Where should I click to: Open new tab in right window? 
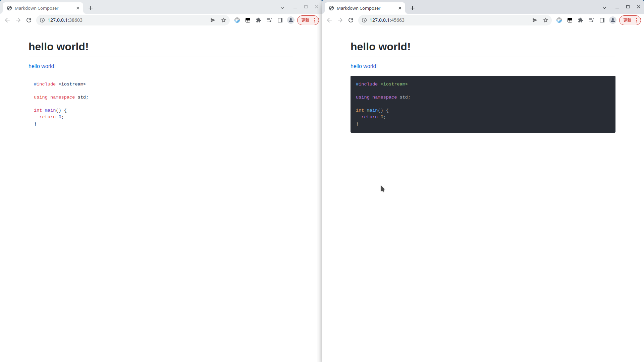tap(413, 8)
